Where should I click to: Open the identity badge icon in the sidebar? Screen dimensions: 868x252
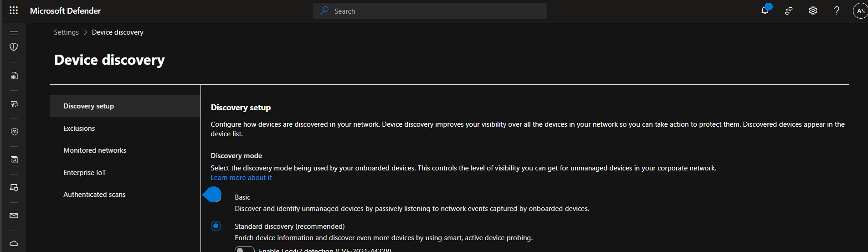14,160
